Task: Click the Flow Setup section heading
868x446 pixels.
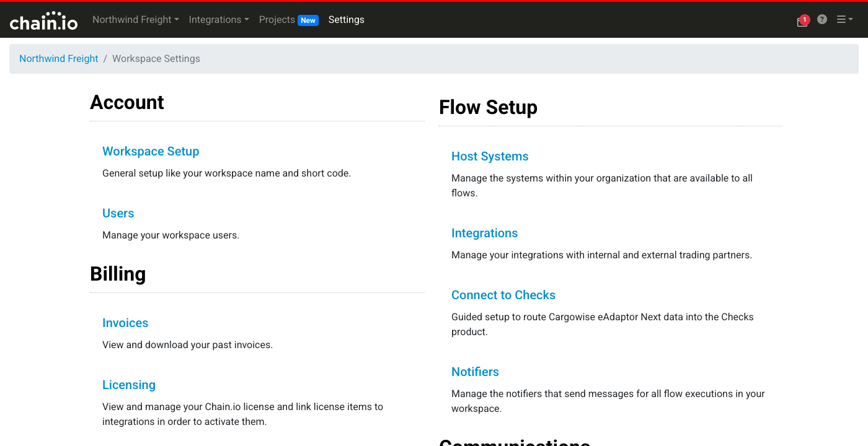Action: tap(488, 107)
